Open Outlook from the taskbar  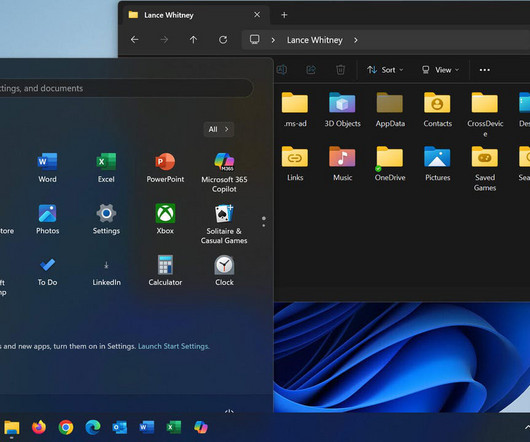(x=120, y=427)
